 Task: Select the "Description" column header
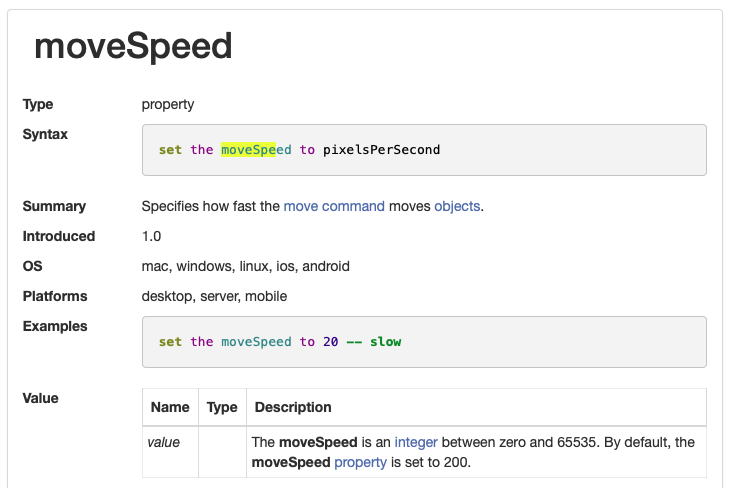tap(293, 407)
